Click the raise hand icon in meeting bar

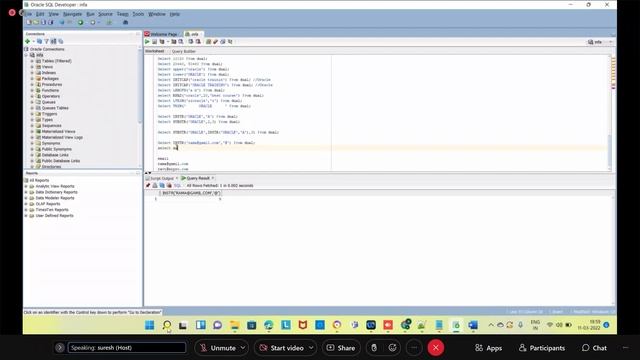374,348
